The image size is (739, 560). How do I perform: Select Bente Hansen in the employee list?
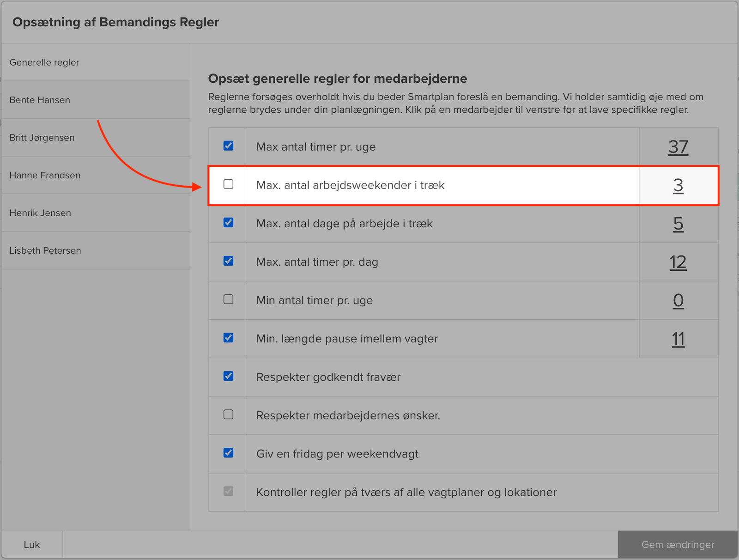[x=40, y=100]
